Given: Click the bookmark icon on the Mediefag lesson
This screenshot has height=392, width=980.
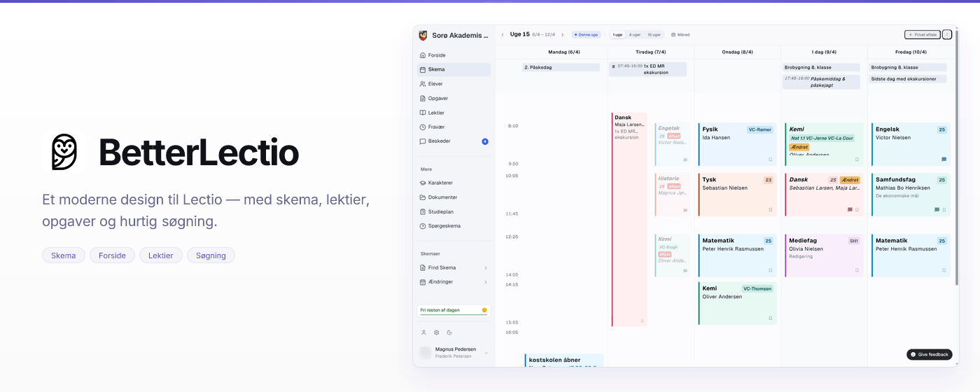Looking at the screenshot, I should (x=857, y=270).
